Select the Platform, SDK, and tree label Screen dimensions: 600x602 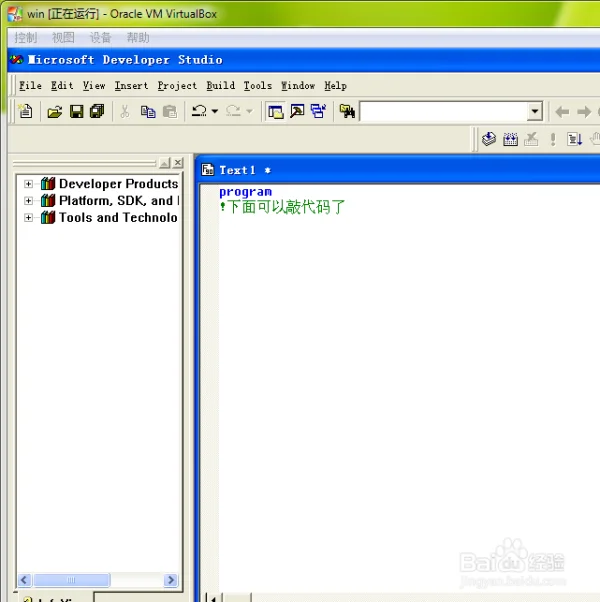[119, 200]
